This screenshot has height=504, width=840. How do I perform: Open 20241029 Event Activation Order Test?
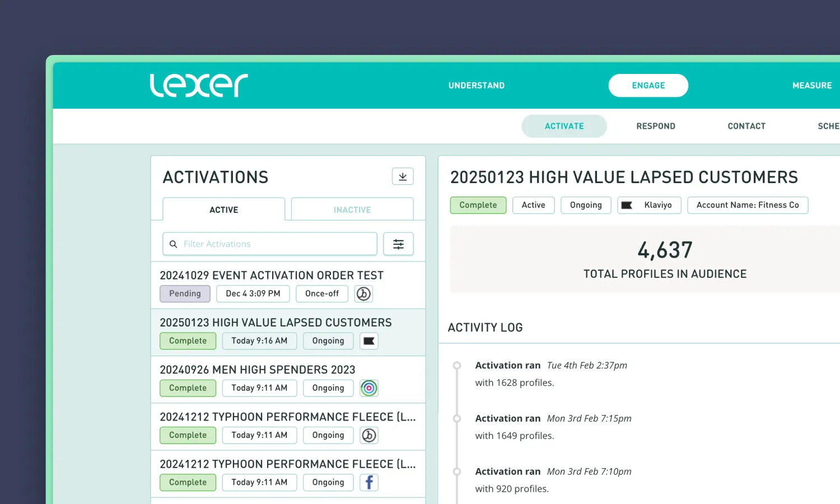288,286
